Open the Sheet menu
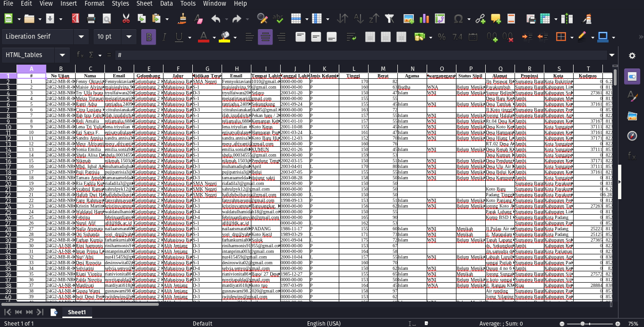Viewport: 644px width, 327px height. 144,4
